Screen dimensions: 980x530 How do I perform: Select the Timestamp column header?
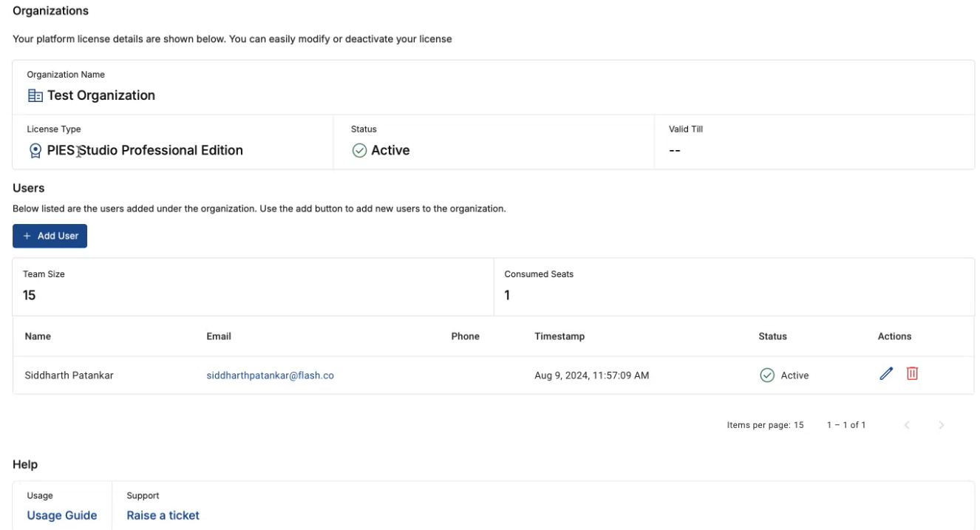point(559,336)
